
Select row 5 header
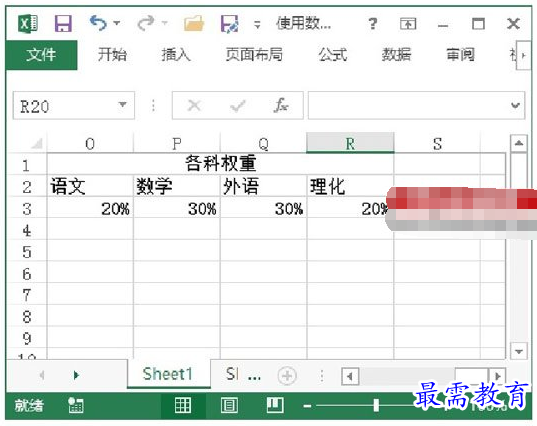[x=26, y=252]
